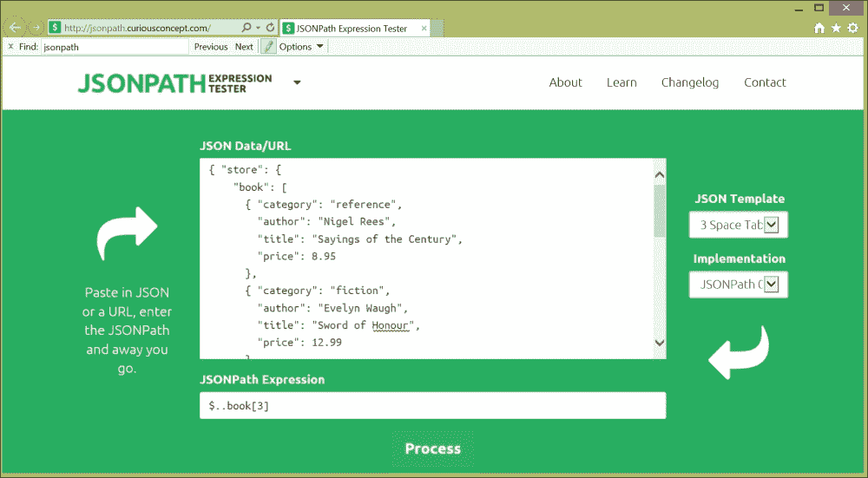Click the JSON text area scroll down arrow
The width and height of the screenshot is (868, 478).
point(660,343)
